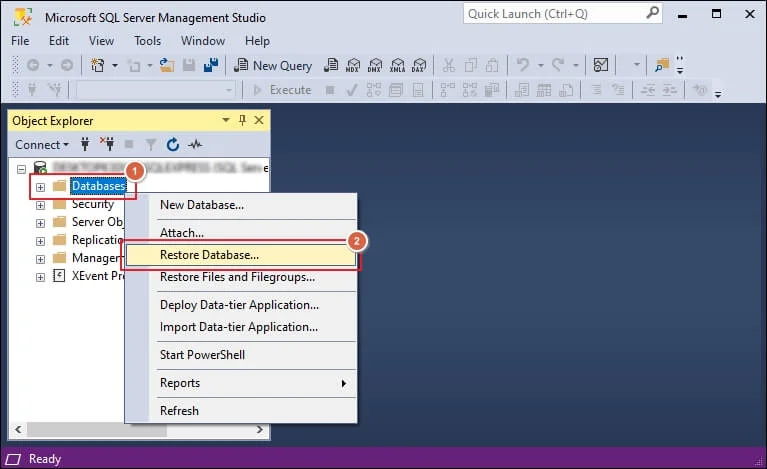Image resolution: width=767 pixels, height=469 pixels.
Task: Click the XEvent Profiler icon
Action: pos(59,276)
